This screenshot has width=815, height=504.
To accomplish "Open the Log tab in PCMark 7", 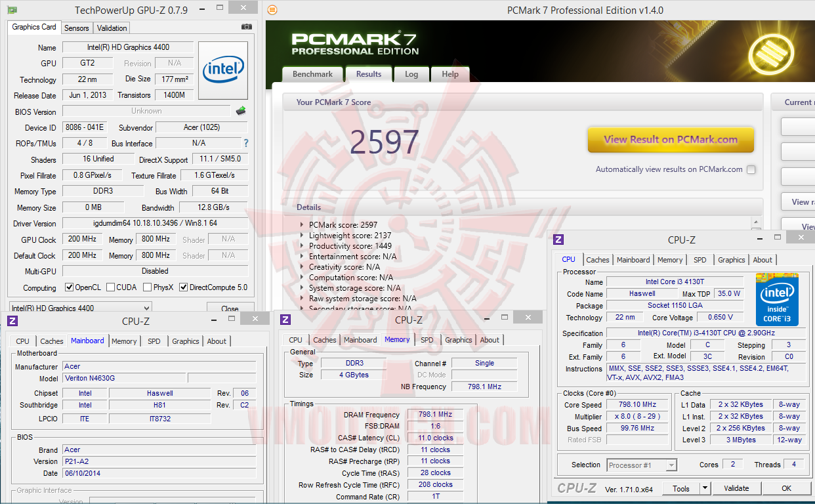I will (411, 74).
